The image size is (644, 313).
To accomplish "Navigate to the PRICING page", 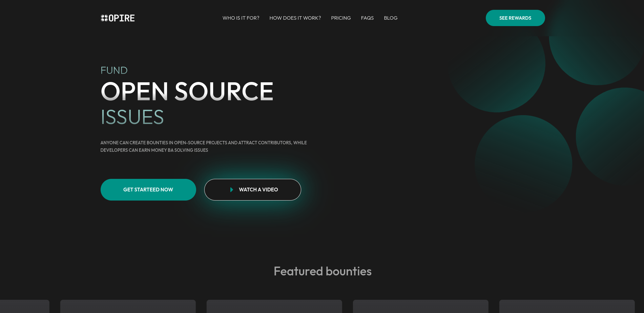I will pyautogui.click(x=341, y=18).
